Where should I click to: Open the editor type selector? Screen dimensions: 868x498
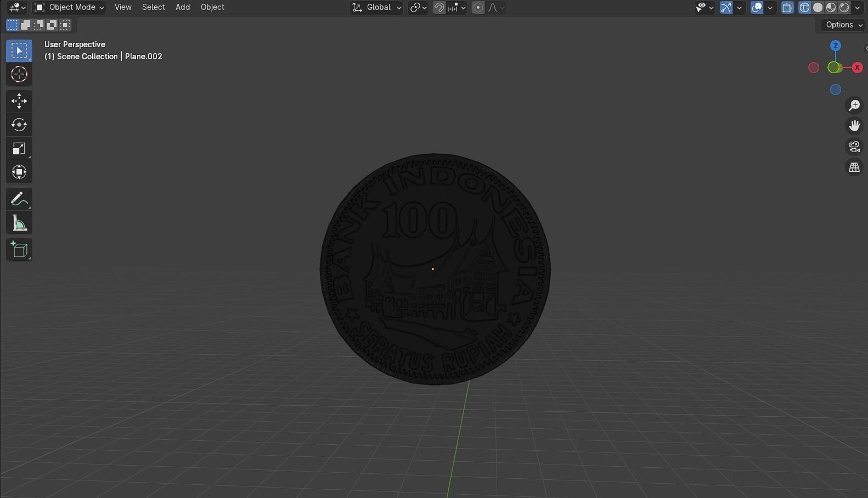point(17,7)
